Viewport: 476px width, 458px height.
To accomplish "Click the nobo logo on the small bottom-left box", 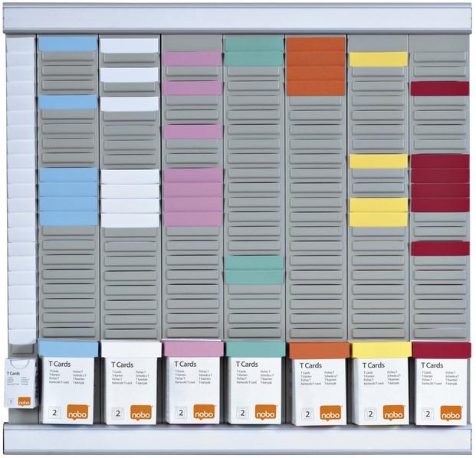I will 24,401.
